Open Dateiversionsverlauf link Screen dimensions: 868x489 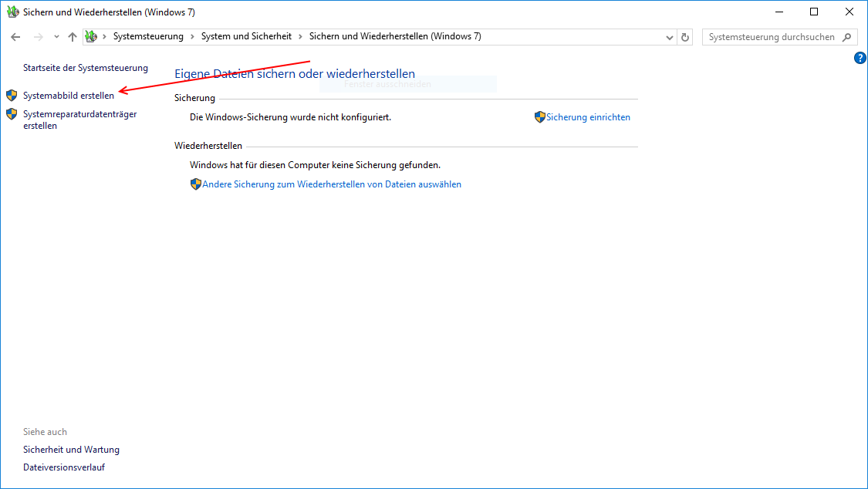(64, 467)
